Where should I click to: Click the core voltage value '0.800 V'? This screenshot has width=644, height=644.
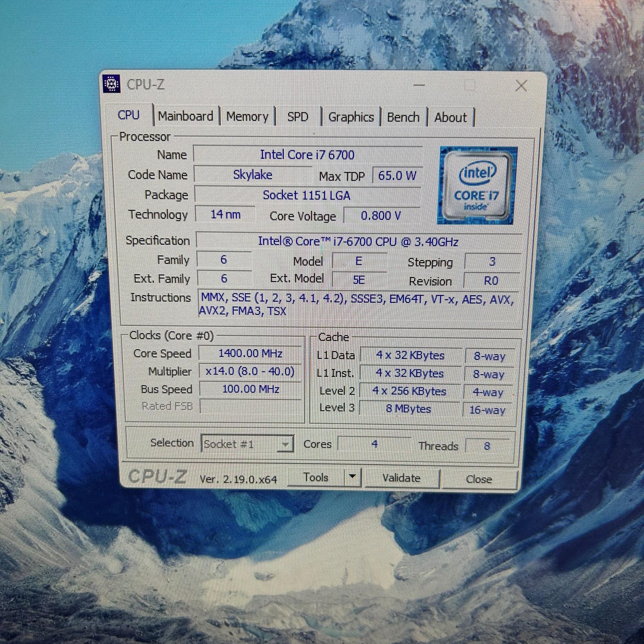coord(381,216)
